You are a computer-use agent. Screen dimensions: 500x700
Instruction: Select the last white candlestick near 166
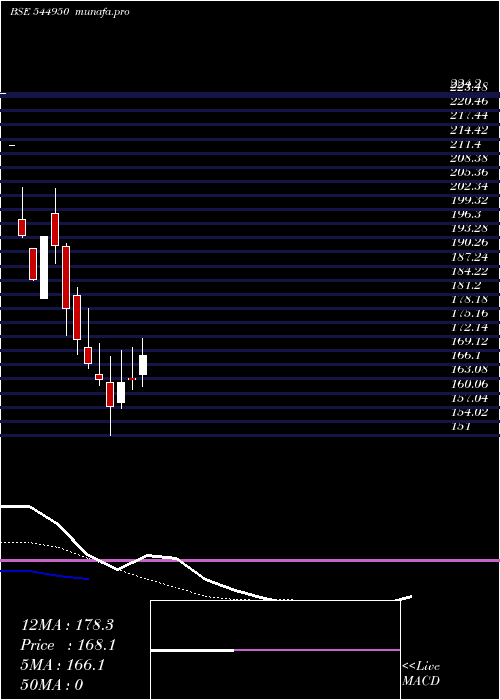[x=143, y=365]
